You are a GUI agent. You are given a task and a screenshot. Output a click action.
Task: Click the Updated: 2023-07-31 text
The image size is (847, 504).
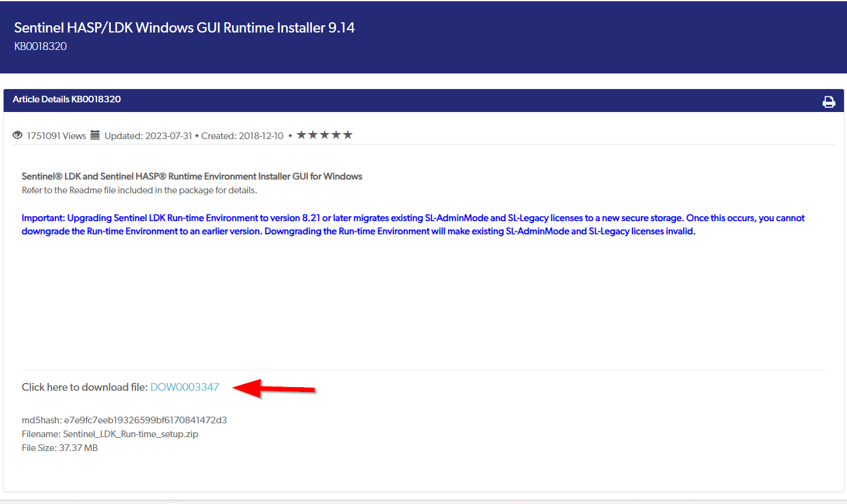coord(148,136)
